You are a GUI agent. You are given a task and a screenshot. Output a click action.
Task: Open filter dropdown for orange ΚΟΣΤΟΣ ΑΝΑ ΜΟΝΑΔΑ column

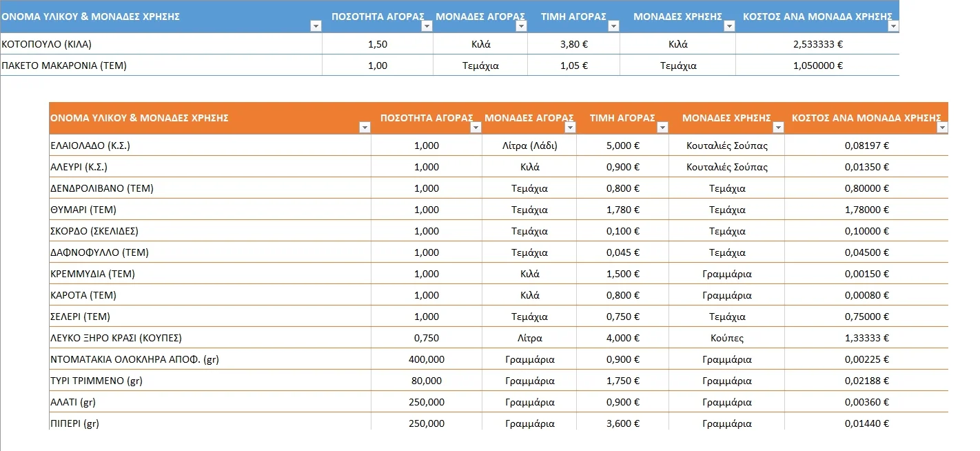click(x=942, y=128)
